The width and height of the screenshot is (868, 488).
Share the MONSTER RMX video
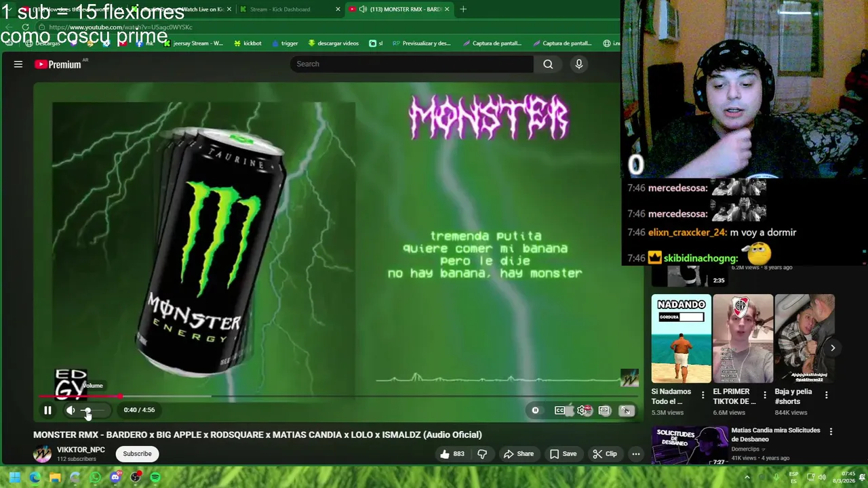pos(518,454)
